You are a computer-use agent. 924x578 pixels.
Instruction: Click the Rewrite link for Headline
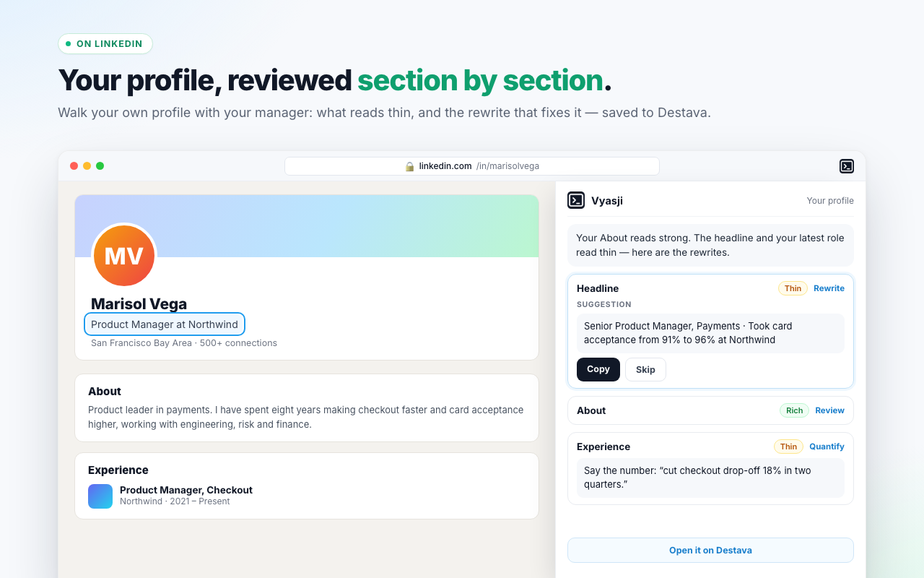pyautogui.click(x=829, y=288)
